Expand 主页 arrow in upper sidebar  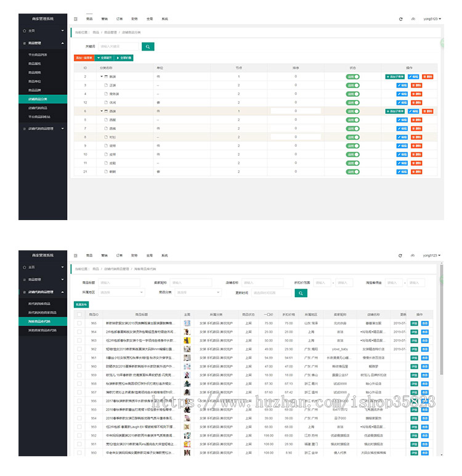pos(62,31)
